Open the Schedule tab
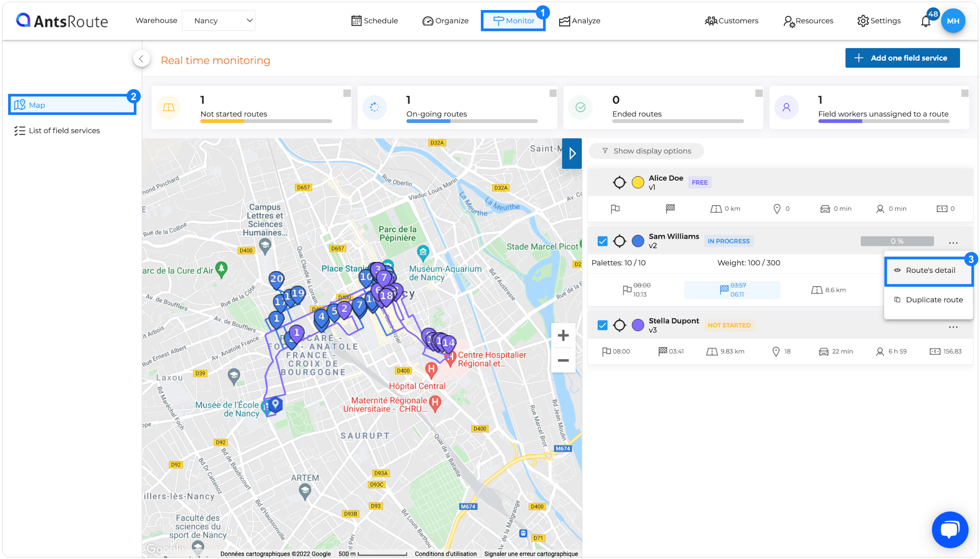 pyautogui.click(x=374, y=21)
